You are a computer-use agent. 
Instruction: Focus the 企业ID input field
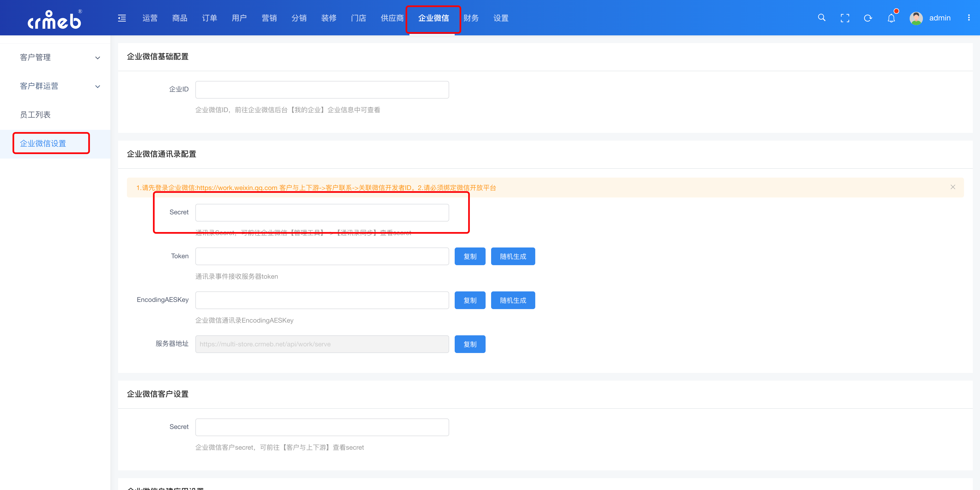pyautogui.click(x=322, y=89)
